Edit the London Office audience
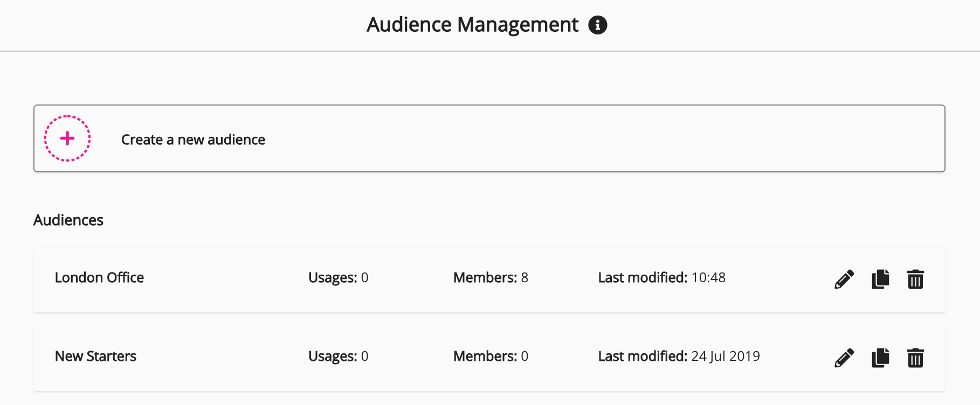 pyautogui.click(x=844, y=279)
